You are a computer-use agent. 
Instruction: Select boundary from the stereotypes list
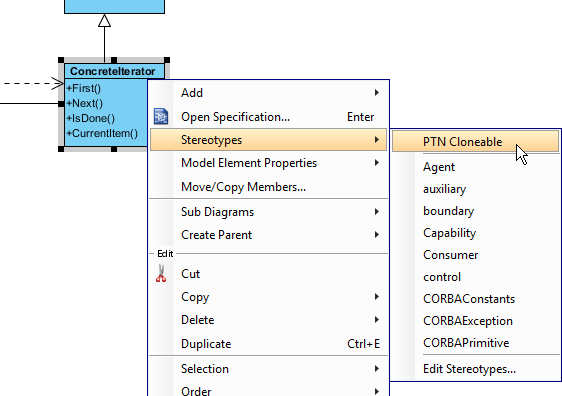pos(475,211)
